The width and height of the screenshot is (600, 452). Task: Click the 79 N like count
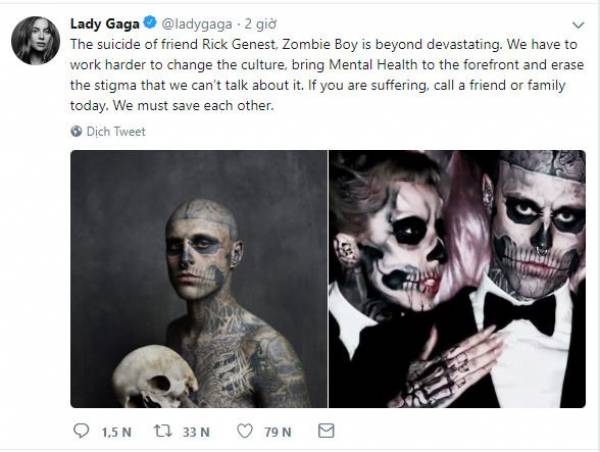tap(277, 431)
